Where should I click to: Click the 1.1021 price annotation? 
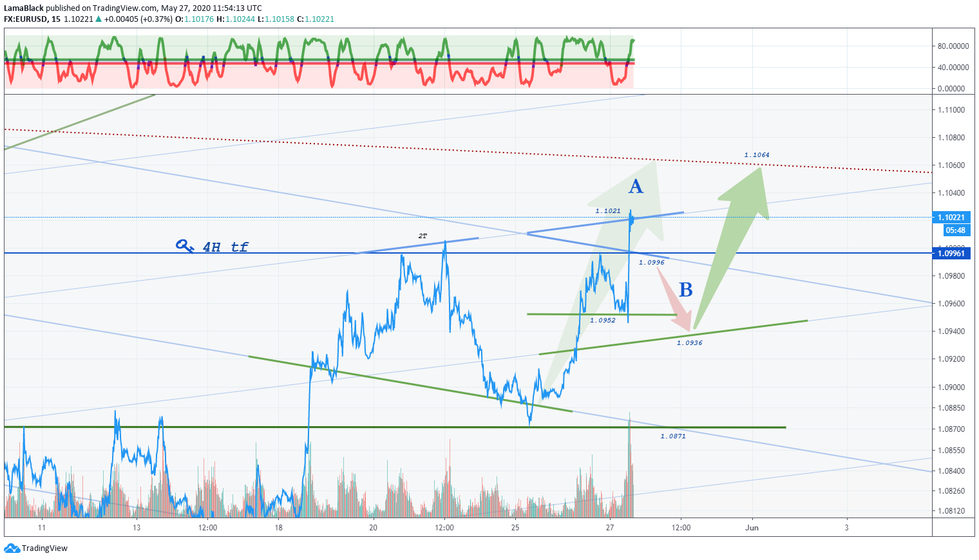click(x=608, y=211)
